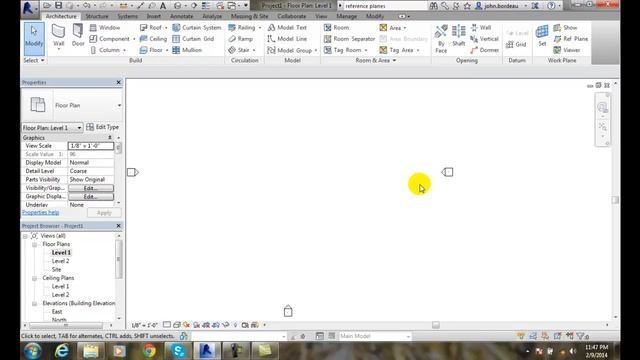This screenshot has width=640, height=360.
Task: Select Curtain Grid tool
Action: 193,39
